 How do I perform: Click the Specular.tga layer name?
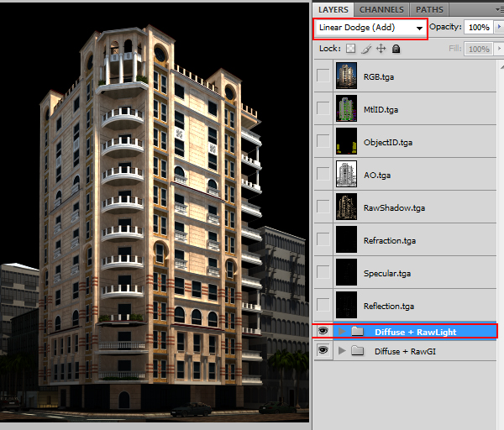(387, 274)
